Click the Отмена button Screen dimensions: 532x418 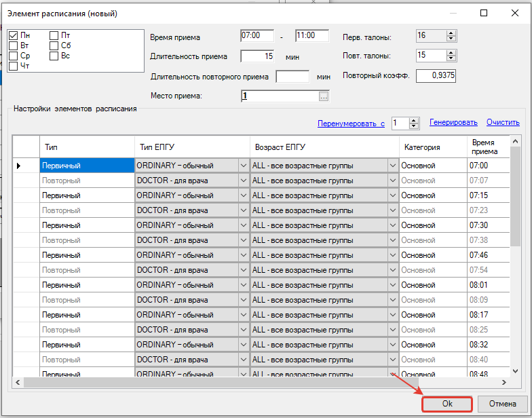tap(502, 404)
